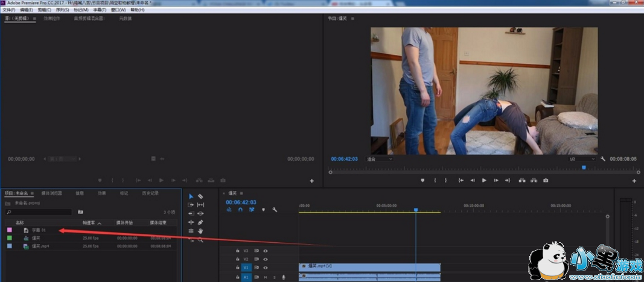
Task: Toggle the lock on track V2
Action: point(238,258)
